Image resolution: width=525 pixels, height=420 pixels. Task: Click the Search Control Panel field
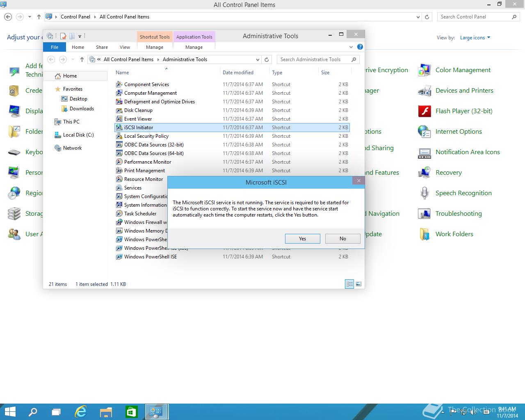click(x=478, y=17)
